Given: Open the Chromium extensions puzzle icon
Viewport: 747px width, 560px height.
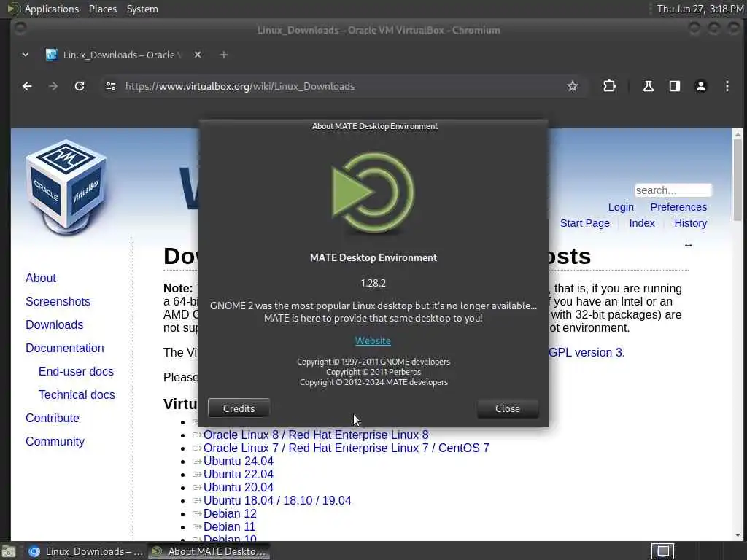Looking at the screenshot, I should [x=609, y=86].
